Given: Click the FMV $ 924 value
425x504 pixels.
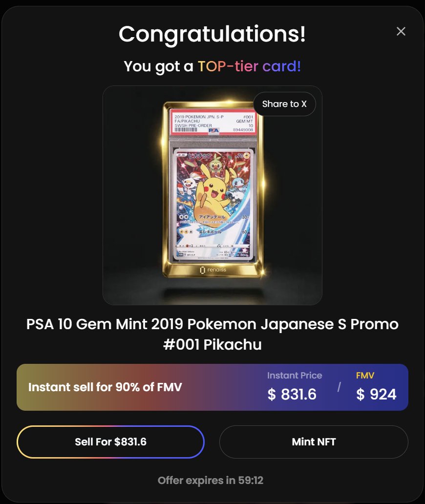Looking at the screenshot, I should click(x=376, y=395).
